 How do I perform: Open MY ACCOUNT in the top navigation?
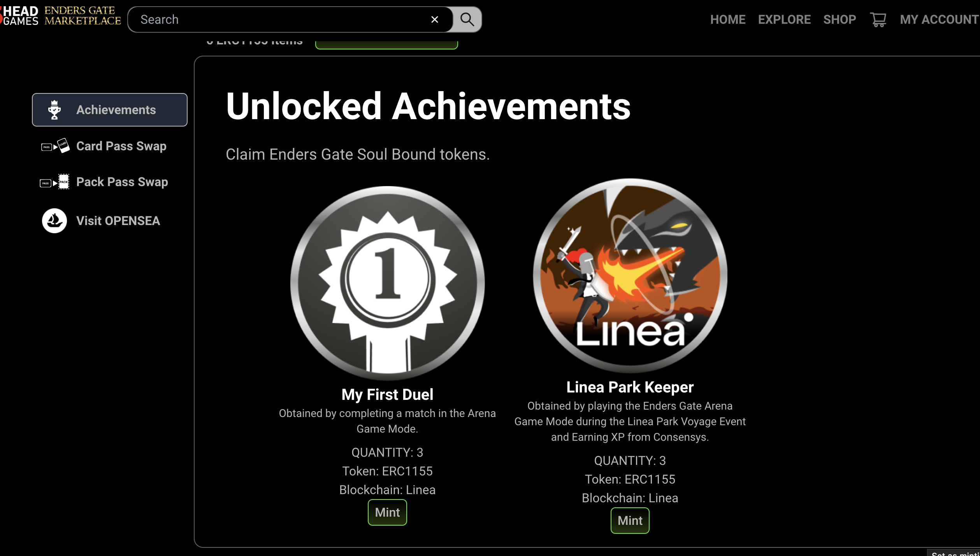pyautogui.click(x=940, y=19)
